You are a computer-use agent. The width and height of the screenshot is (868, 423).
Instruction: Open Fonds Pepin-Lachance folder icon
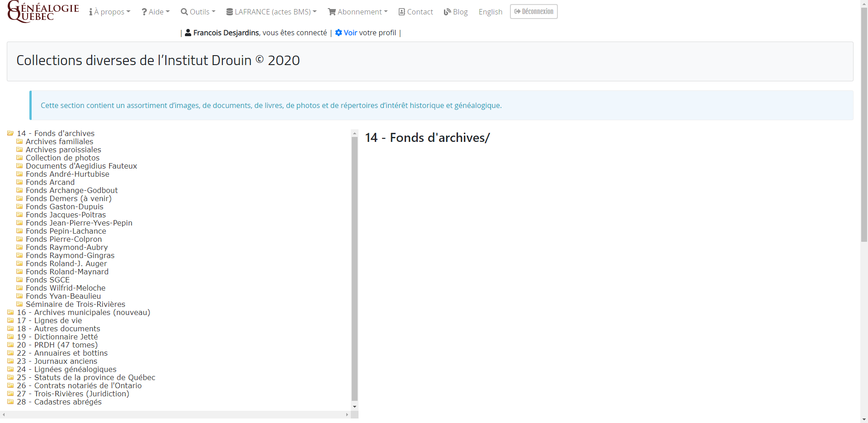pyautogui.click(x=19, y=231)
